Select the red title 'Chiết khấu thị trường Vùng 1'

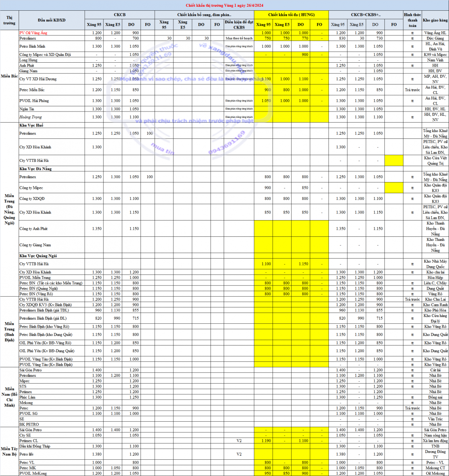224,5
